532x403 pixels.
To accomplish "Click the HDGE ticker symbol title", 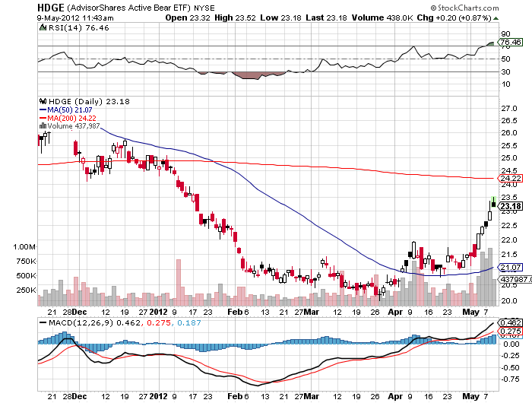I will tap(51, 8).
